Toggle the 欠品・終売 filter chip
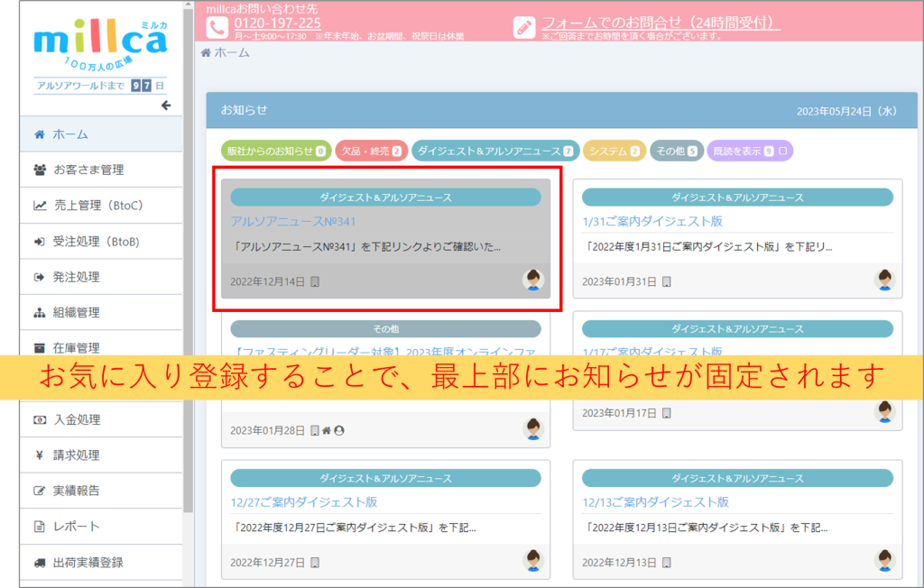924x588 pixels. [x=371, y=152]
